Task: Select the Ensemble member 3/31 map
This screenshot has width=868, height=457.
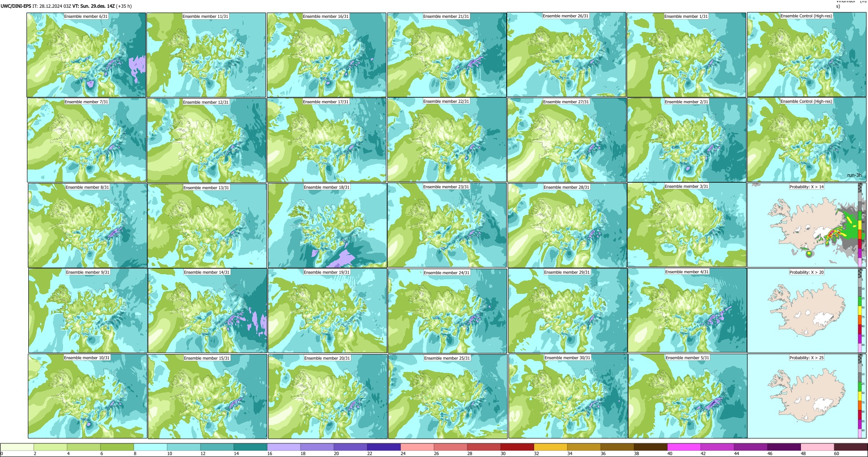Action: click(x=687, y=225)
